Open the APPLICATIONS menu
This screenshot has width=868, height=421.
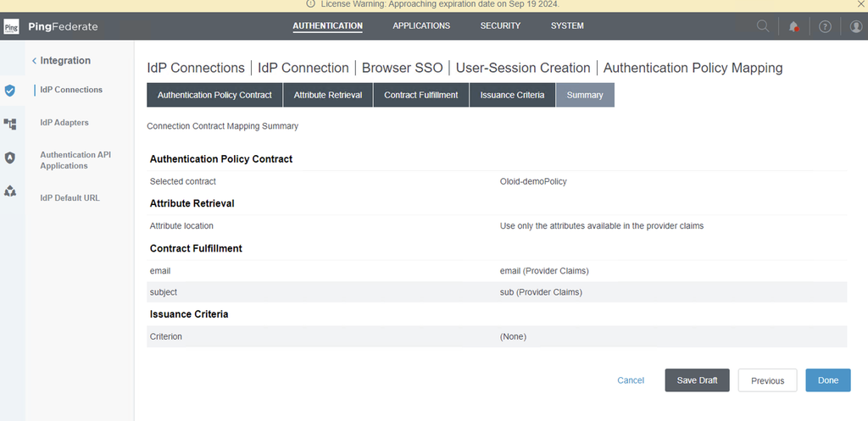tap(421, 26)
